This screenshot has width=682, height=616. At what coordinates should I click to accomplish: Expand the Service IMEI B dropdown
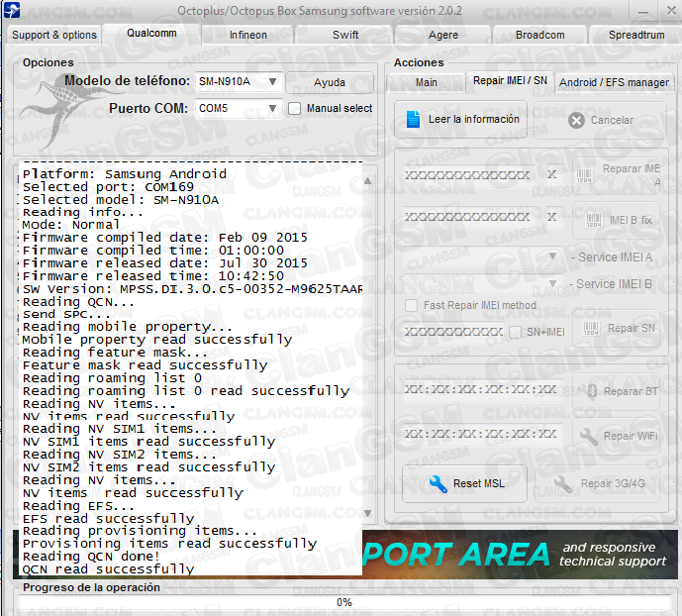(552, 283)
